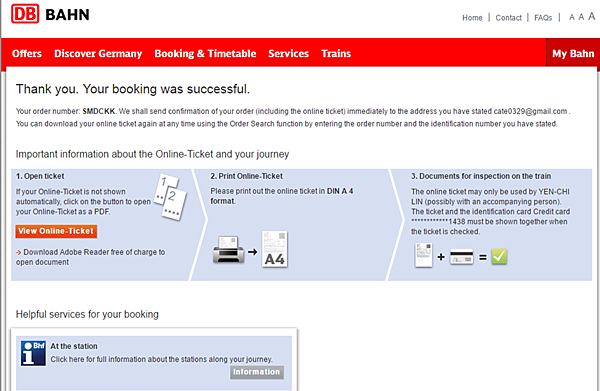Click the ticket document icon in step 3
The width and height of the screenshot is (600, 391).
tap(424, 255)
